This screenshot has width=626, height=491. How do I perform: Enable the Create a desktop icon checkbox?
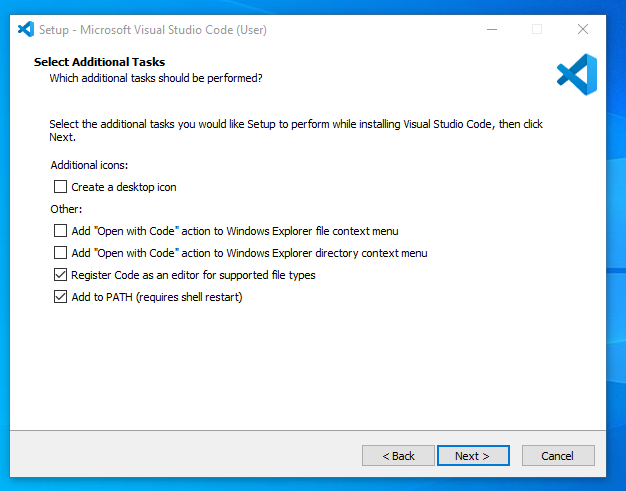(x=60, y=186)
